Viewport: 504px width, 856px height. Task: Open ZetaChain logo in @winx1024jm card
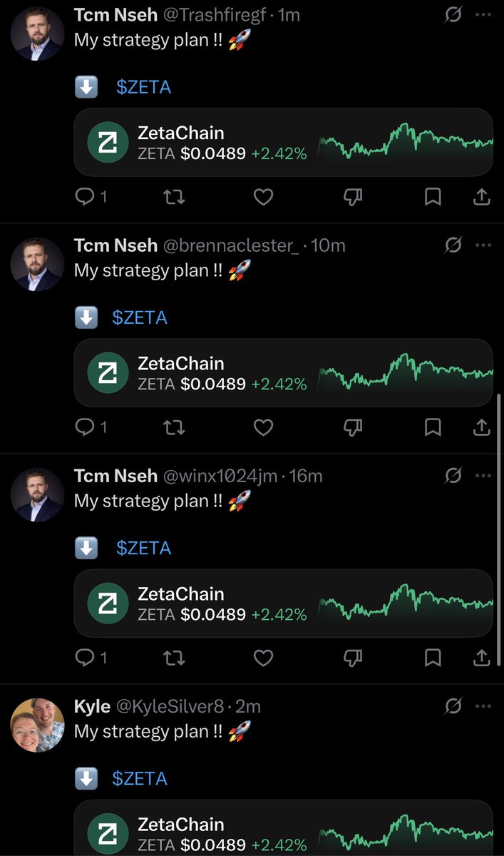click(x=108, y=603)
